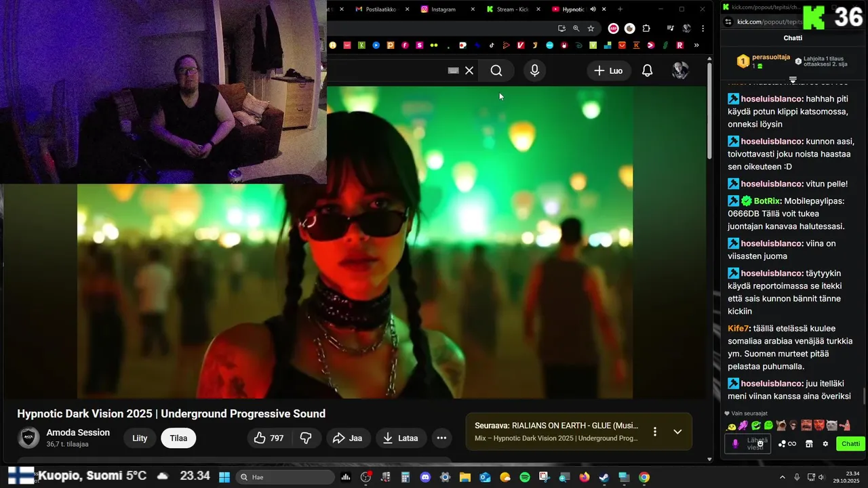Click the Kife7 username in chat
The width and height of the screenshot is (868, 488).
tap(738, 328)
